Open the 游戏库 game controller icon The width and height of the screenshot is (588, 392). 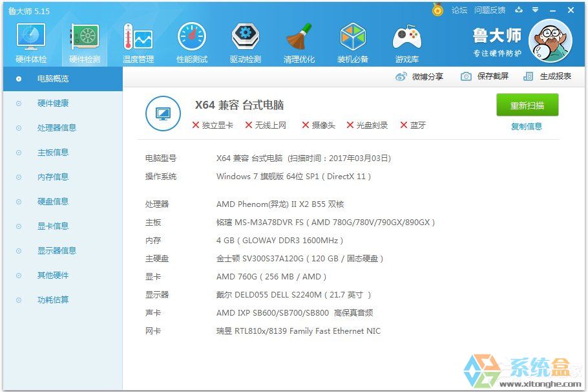tap(407, 43)
